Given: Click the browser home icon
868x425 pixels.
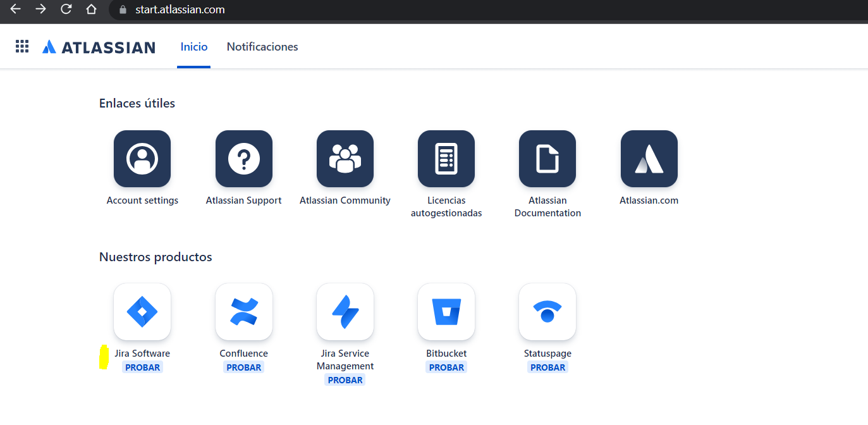Looking at the screenshot, I should [x=92, y=9].
